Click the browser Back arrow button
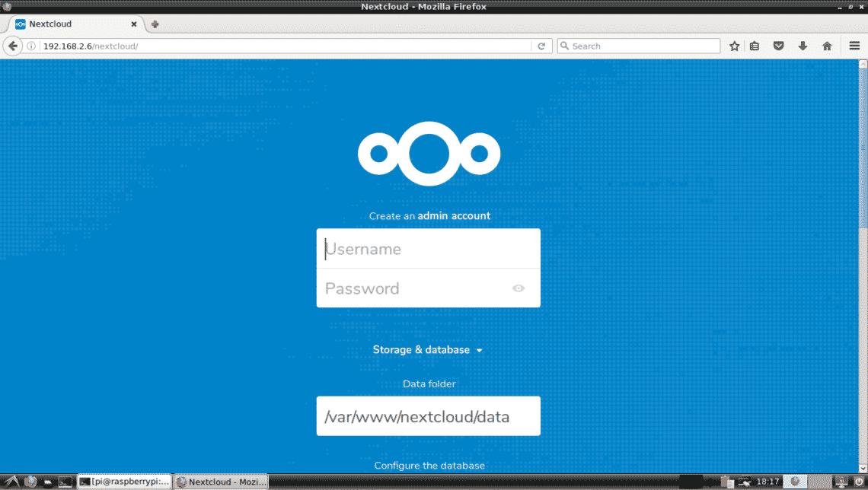The width and height of the screenshot is (868, 490). click(x=12, y=46)
